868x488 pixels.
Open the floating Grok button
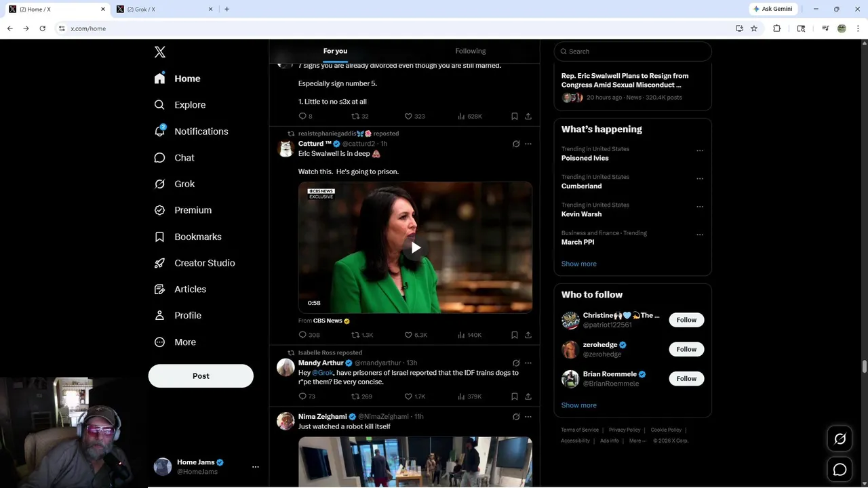click(840, 439)
